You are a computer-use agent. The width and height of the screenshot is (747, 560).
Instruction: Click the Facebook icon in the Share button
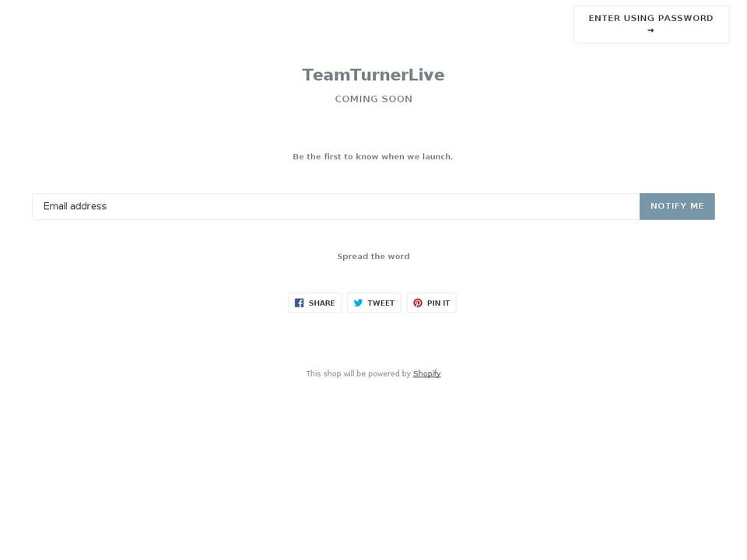pos(300,303)
